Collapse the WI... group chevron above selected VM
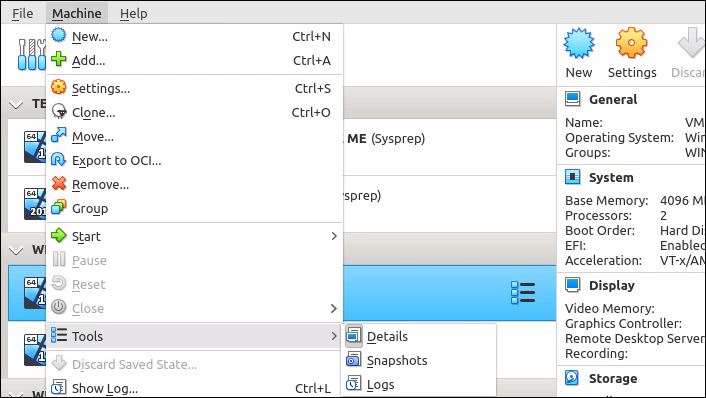Screen dimensions: 706x398 tap(16, 250)
